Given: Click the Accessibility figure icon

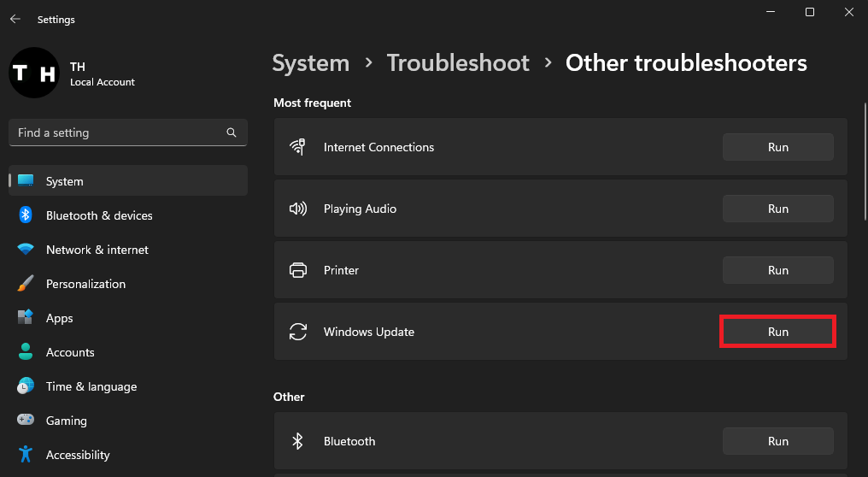Looking at the screenshot, I should click(26, 454).
